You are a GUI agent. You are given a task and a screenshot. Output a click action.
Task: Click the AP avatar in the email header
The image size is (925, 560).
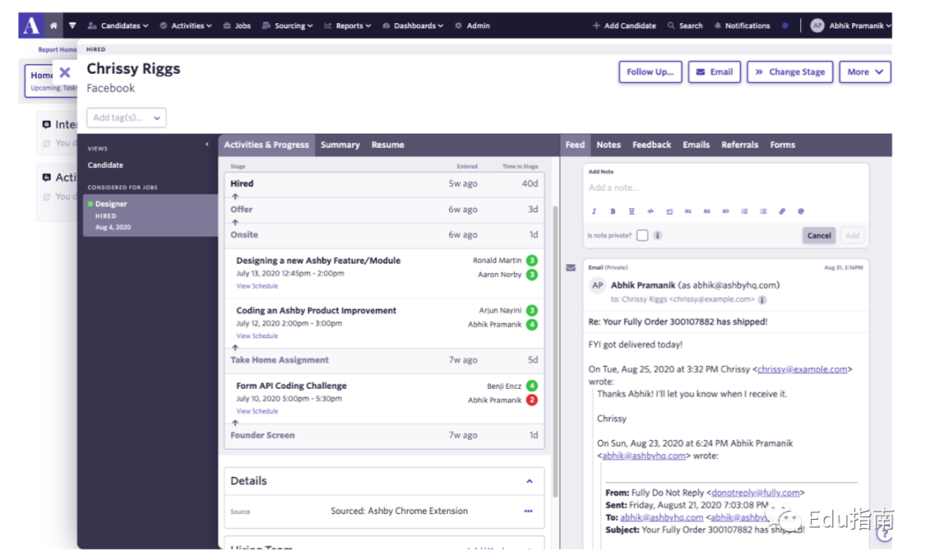[x=598, y=285]
